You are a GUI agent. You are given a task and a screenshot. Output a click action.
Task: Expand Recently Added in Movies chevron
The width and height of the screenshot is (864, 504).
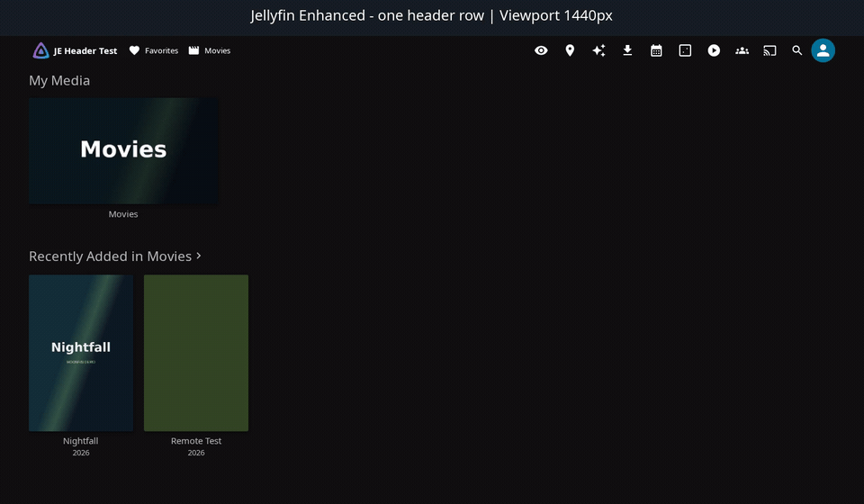coord(199,256)
